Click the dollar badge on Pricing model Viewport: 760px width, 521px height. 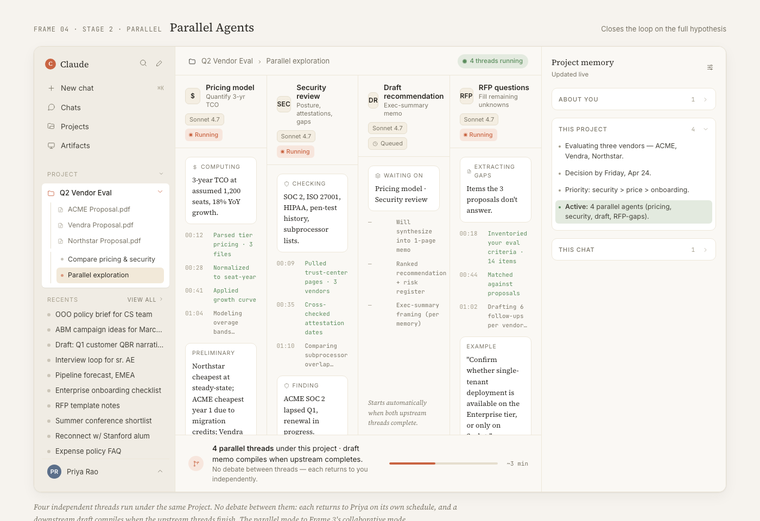point(193,96)
